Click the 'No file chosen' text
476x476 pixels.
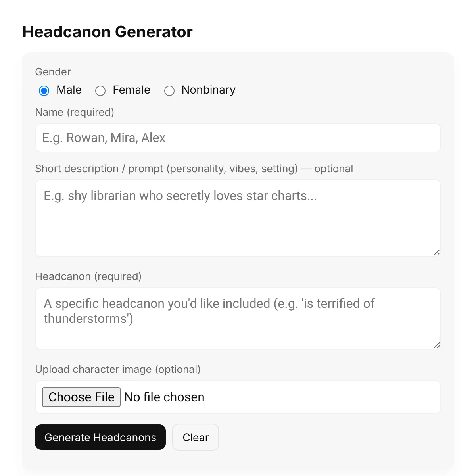tap(164, 397)
